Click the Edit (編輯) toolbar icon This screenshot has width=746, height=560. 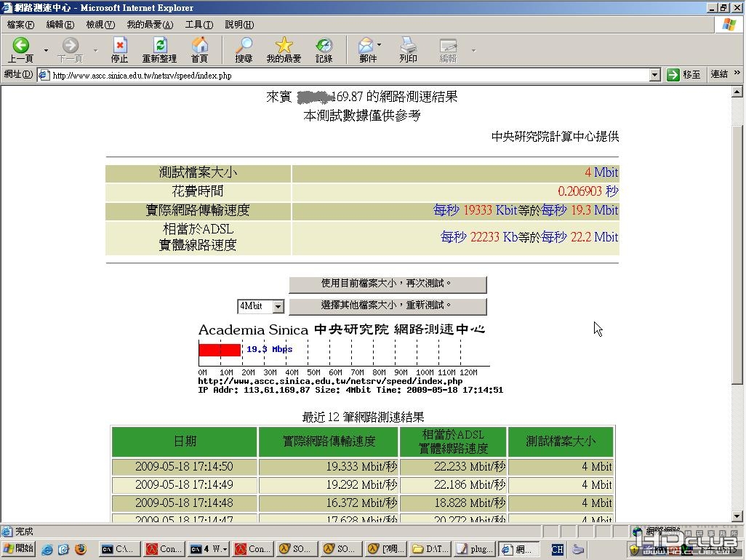448,49
